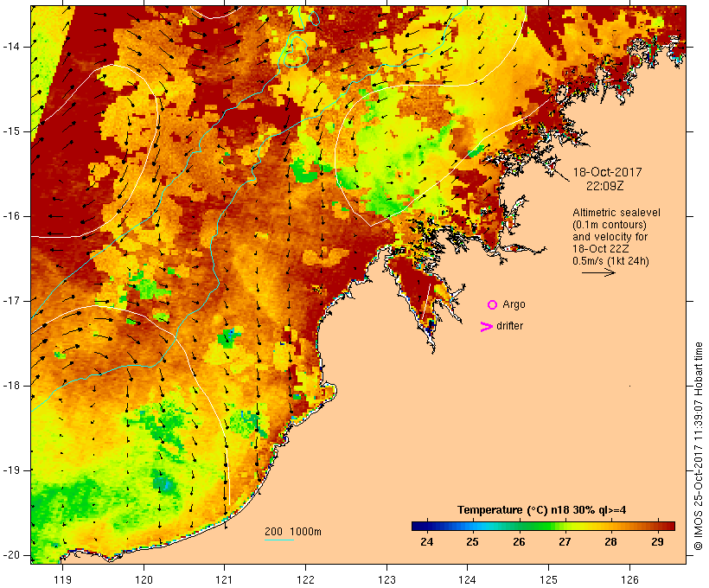Image resolution: width=709 pixels, height=588 pixels.
Task: Click the '125' longitude axis label
Action: click(549, 580)
